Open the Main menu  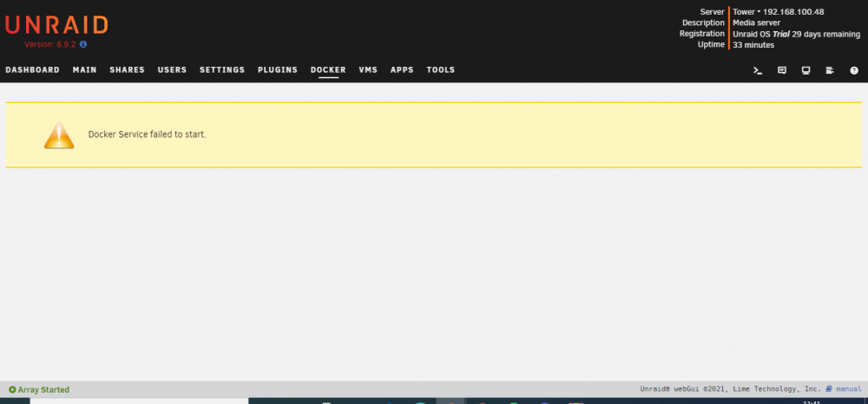(85, 70)
